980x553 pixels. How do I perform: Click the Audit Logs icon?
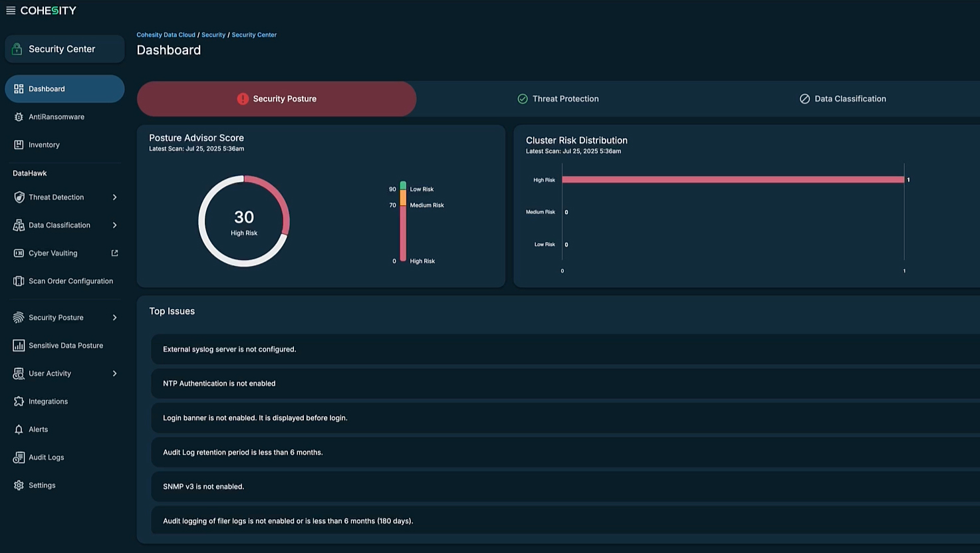point(19,457)
